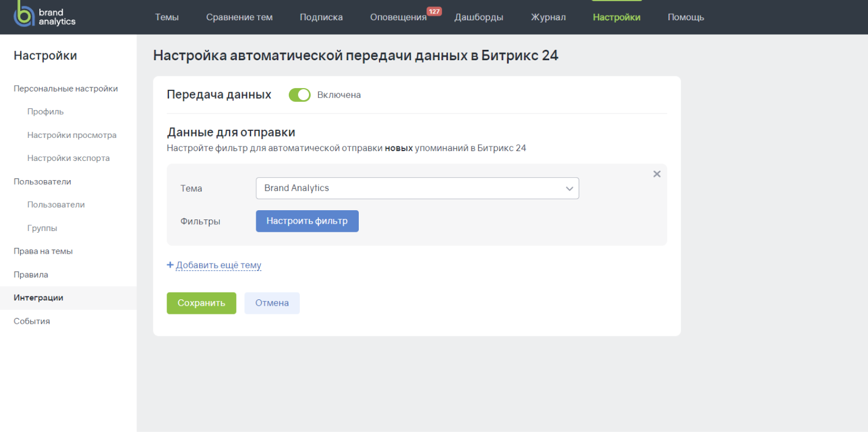
Task: Open Персональные настройки in sidebar
Action: point(66,89)
